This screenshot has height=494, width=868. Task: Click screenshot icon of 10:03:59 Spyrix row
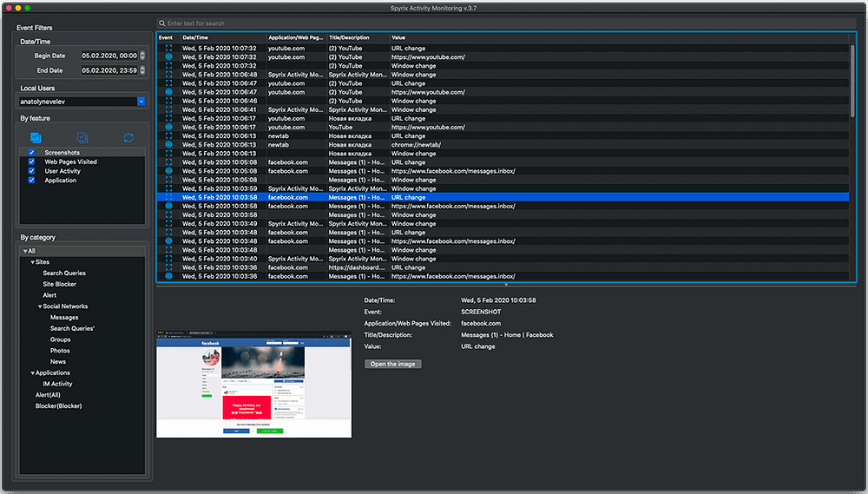(168, 188)
